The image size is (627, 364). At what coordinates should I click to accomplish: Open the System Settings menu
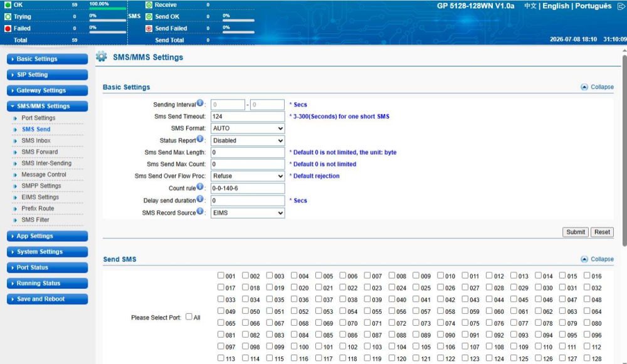coord(47,252)
